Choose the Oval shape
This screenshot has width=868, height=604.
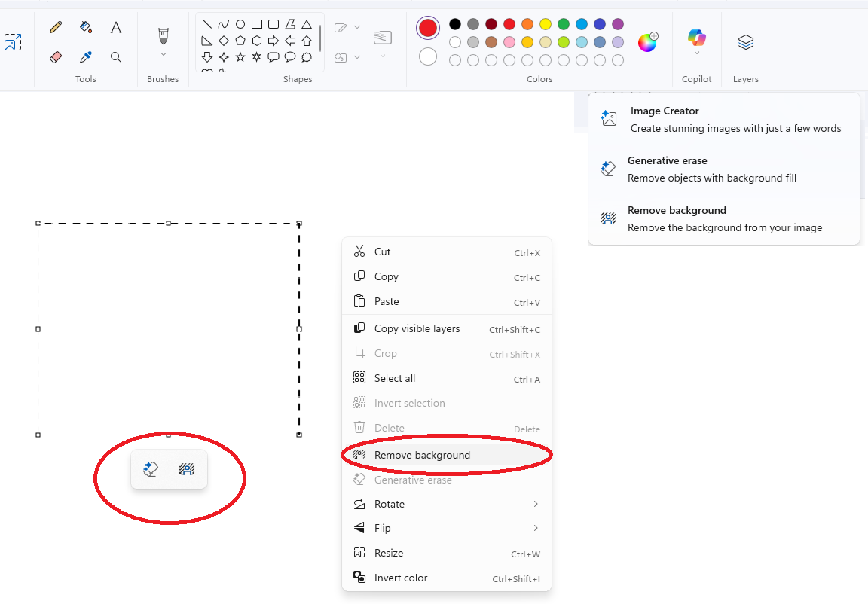click(x=240, y=24)
